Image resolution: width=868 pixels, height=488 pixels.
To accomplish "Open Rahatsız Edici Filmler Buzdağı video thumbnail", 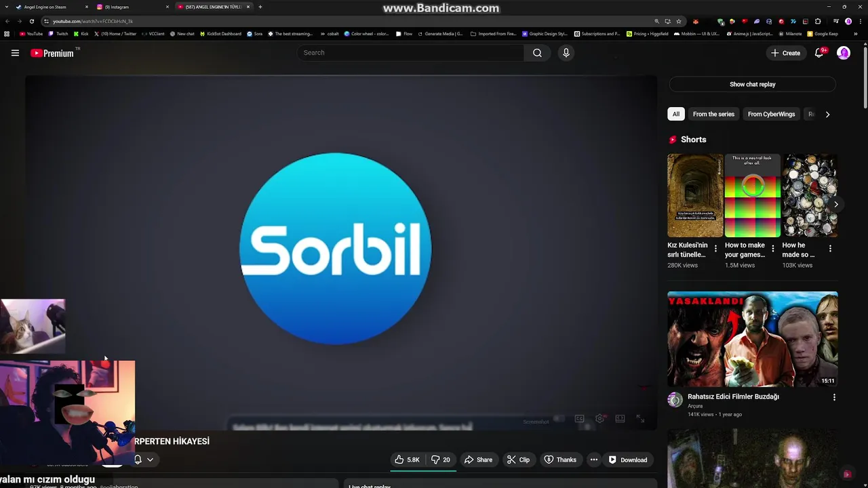I will pos(752,339).
